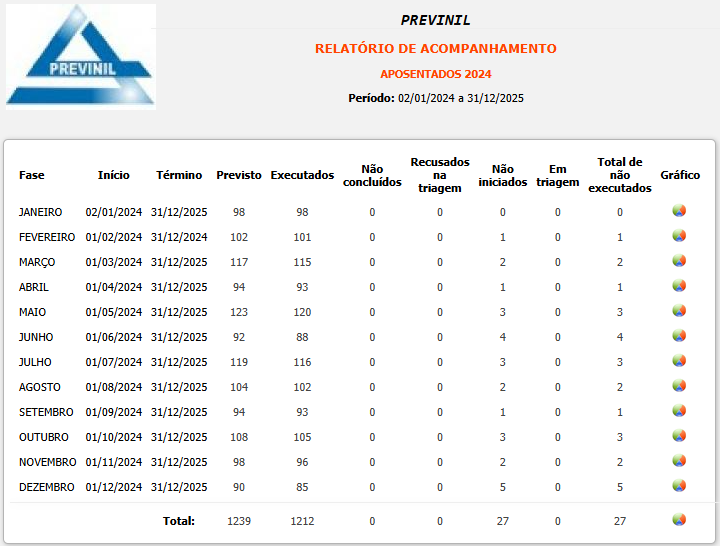Click the 'Em triagem' column header
Viewport: 720px width, 546px height.
coord(557,175)
